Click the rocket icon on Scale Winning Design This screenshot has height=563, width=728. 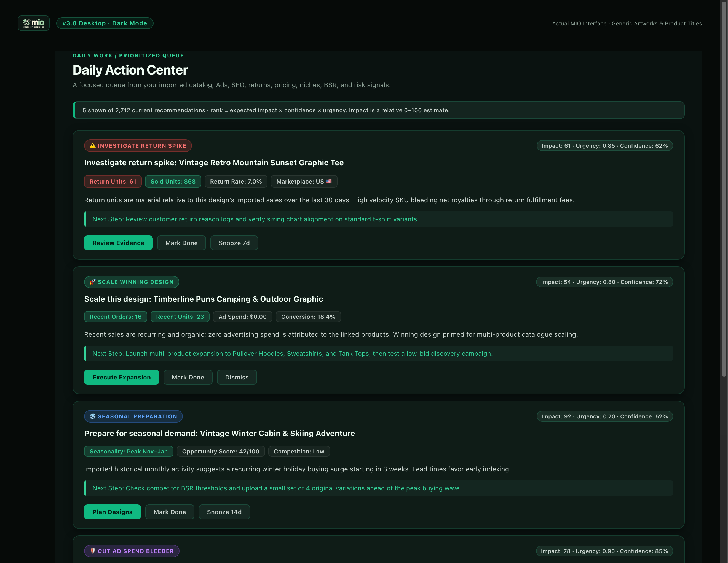[x=93, y=282]
